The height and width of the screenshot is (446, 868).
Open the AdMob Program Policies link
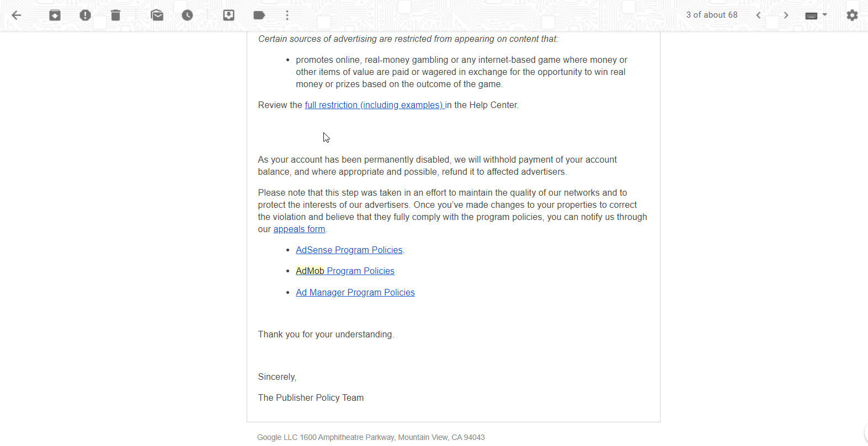345,271
